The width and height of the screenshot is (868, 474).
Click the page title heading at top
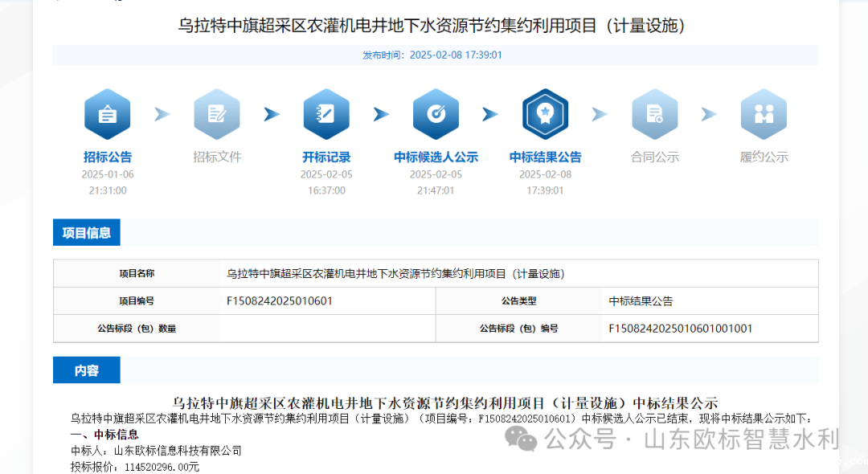[x=434, y=26]
